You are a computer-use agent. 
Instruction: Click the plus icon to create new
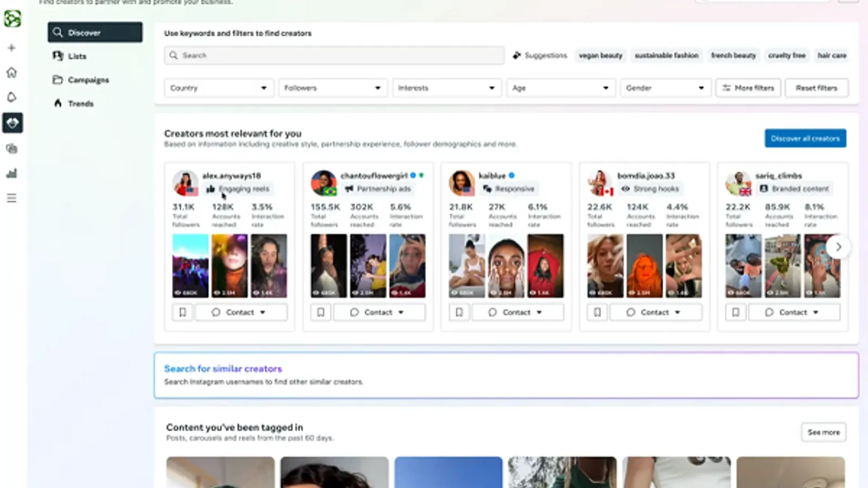11,48
